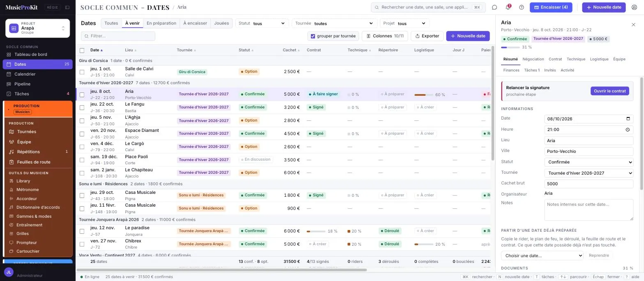Check the Espace Diamant row checkbox
Viewport: 644px width, 281px height.
point(82,134)
